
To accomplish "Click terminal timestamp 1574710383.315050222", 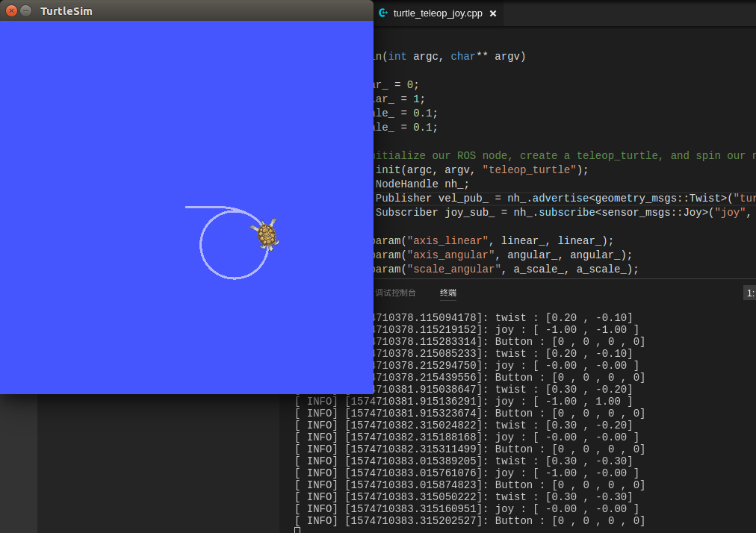I will (x=414, y=497).
